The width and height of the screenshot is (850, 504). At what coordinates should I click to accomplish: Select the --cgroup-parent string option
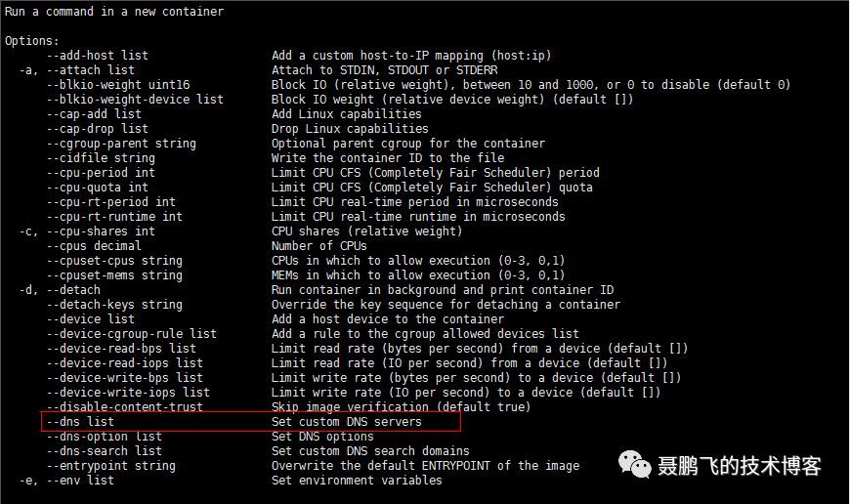click(x=121, y=143)
